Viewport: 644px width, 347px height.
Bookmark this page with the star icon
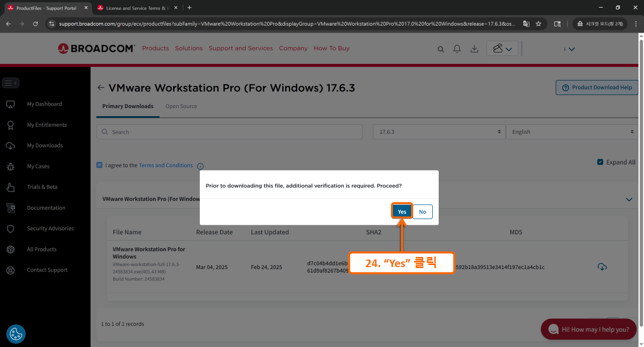[538, 24]
